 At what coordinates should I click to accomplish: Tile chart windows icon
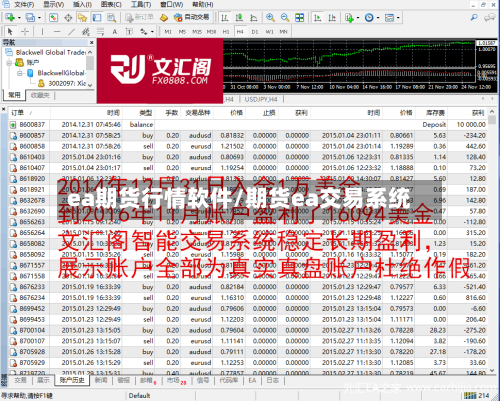(x=299, y=17)
